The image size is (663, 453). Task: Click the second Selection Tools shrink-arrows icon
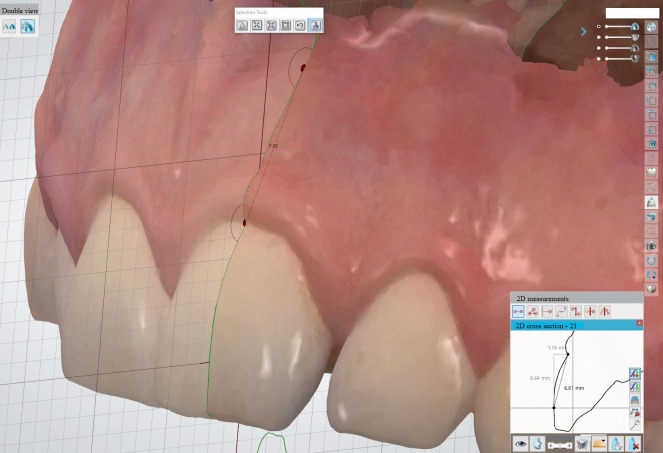tap(257, 25)
